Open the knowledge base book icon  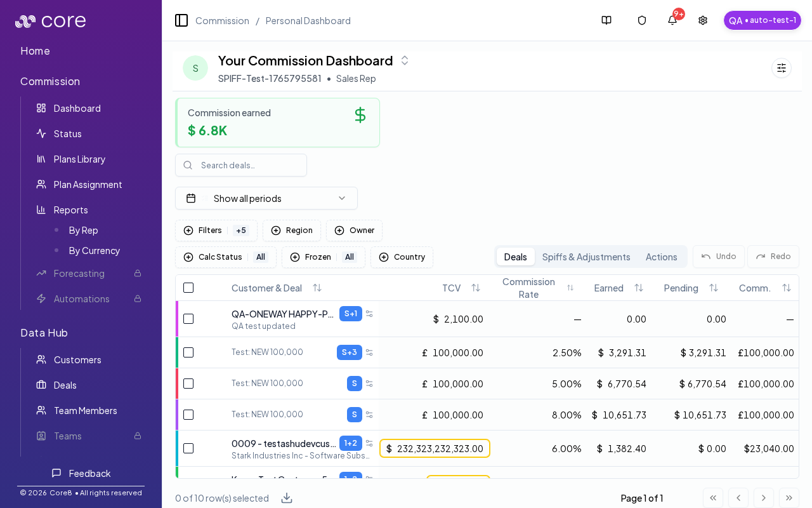point(606,20)
